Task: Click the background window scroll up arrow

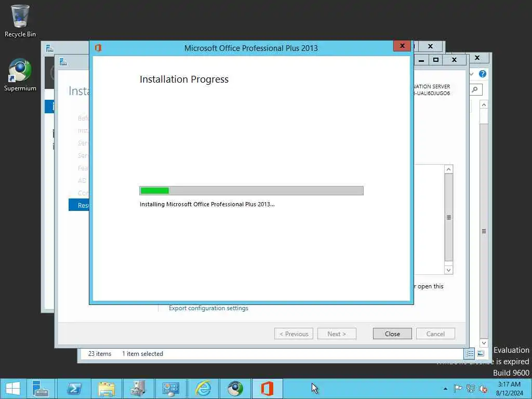Action: tap(484, 105)
